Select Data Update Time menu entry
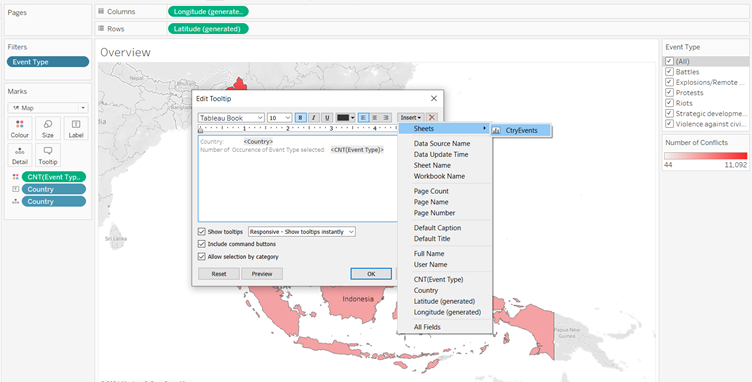This screenshot has width=752, height=382. coord(441,154)
